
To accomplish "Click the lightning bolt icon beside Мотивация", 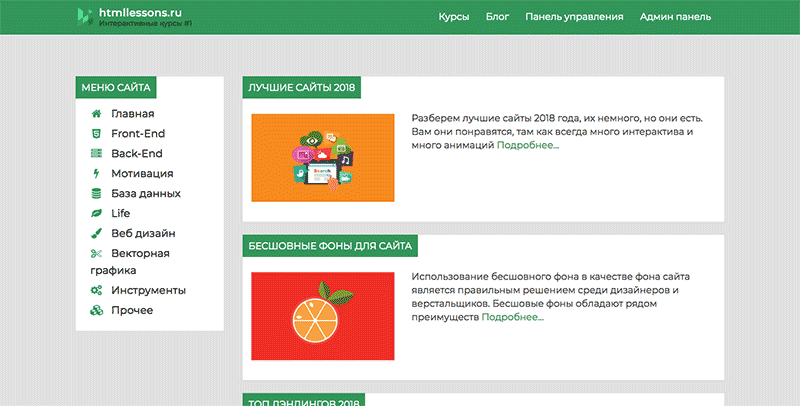I will tap(96, 174).
